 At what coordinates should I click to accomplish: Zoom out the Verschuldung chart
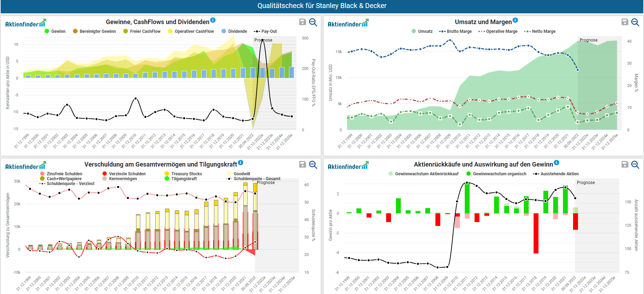click(313, 164)
